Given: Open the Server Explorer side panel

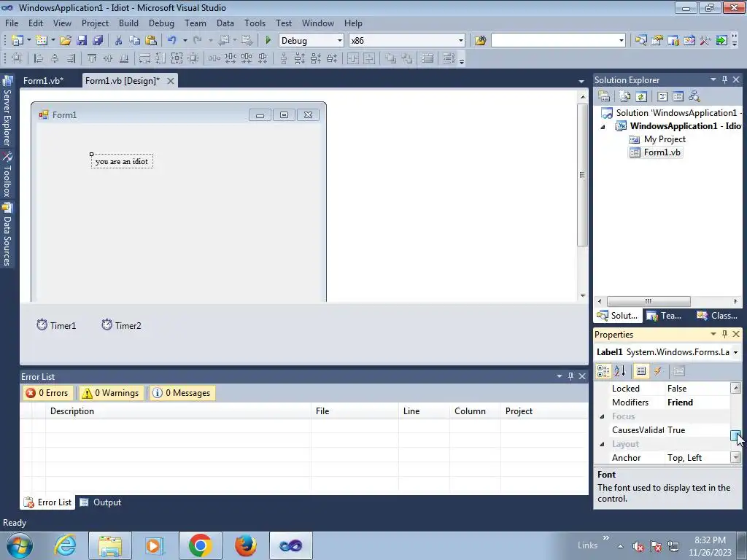Looking at the screenshot, I should coord(7,111).
